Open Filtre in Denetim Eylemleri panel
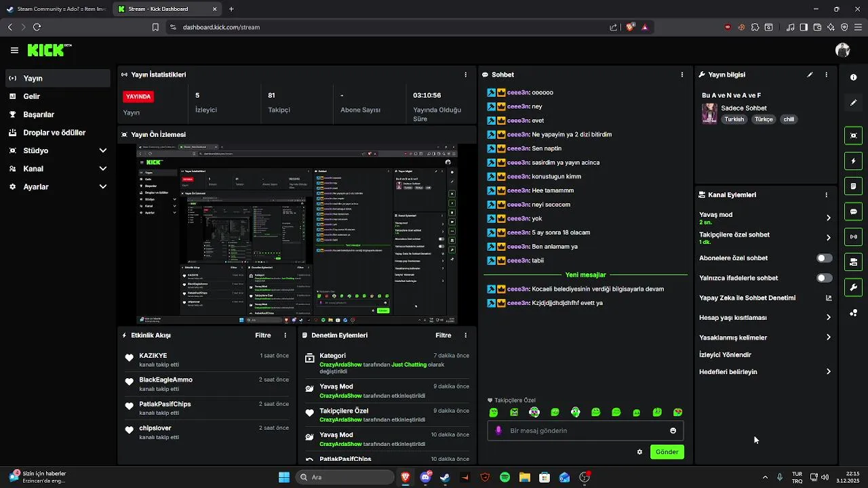 (x=443, y=335)
